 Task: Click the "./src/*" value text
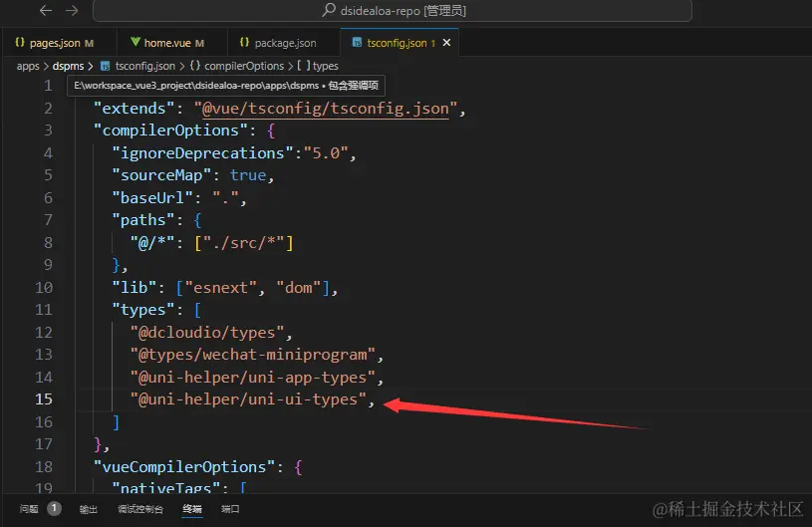coord(243,243)
